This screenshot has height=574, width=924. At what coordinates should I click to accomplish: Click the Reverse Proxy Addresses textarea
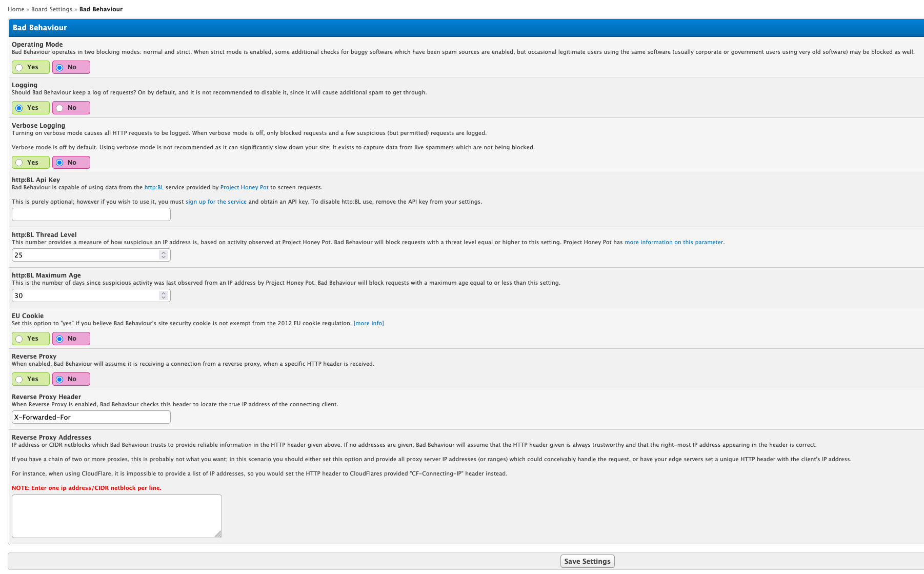[x=116, y=516]
